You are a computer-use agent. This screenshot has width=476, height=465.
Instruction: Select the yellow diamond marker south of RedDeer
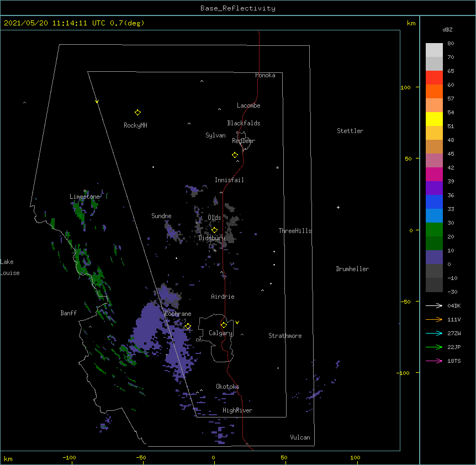click(x=235, y=155)
